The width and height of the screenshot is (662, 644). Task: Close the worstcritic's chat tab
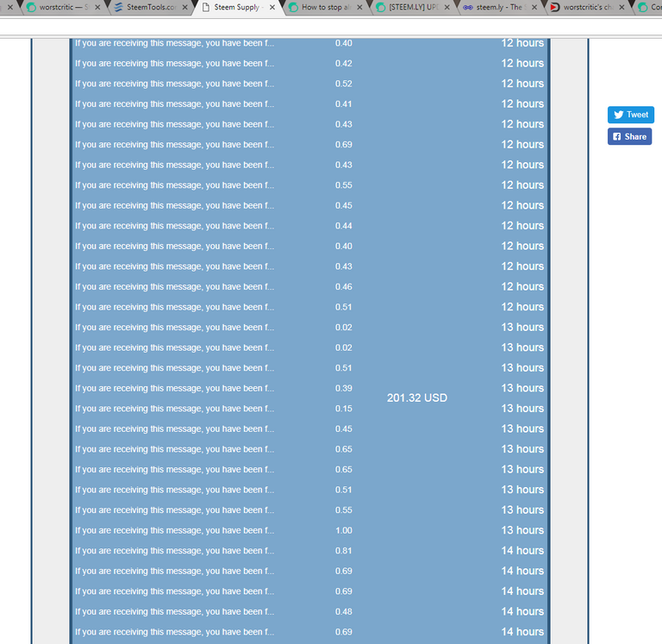point(621,7)
